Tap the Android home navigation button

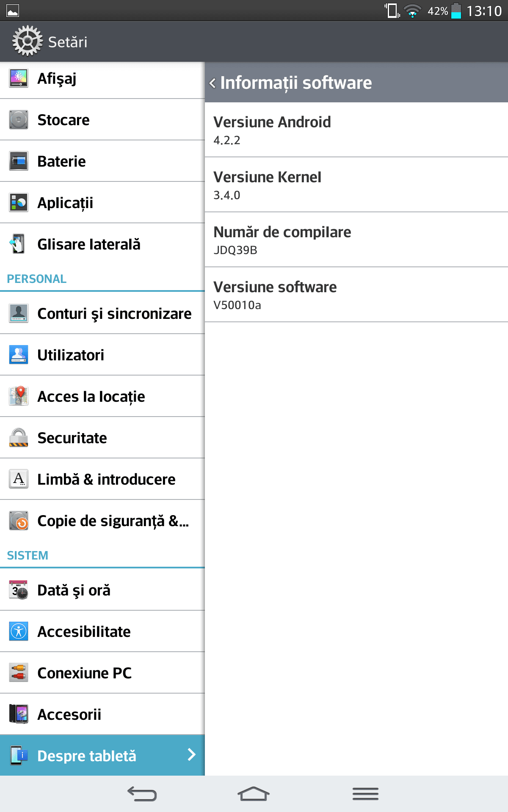pos(254,794)
